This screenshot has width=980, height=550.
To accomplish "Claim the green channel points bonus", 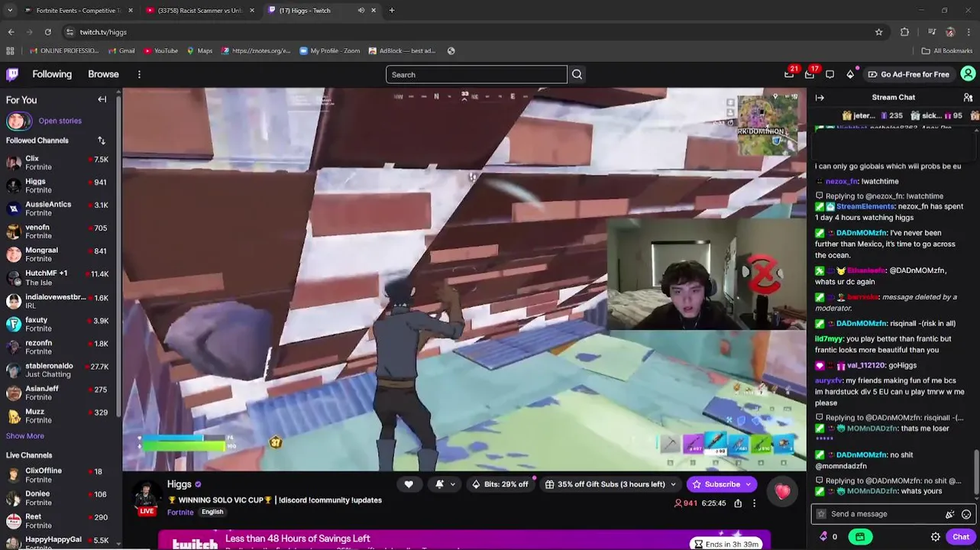I will [860, 537].
